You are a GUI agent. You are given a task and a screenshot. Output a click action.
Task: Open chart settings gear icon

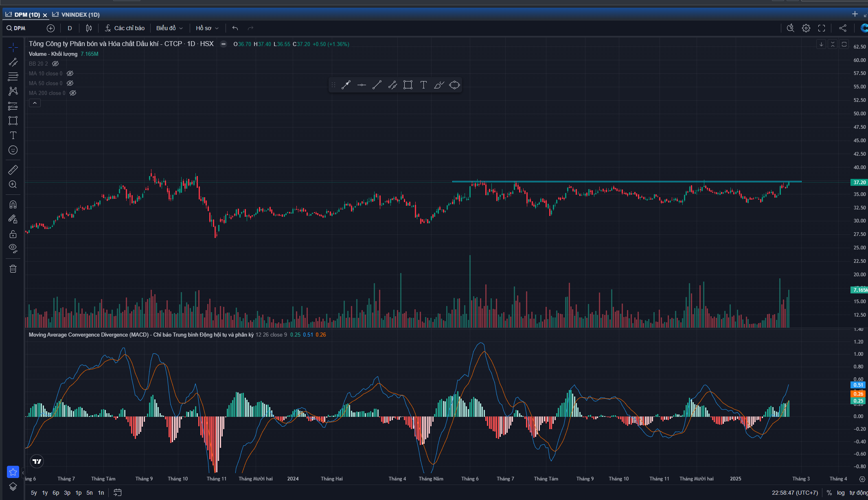coord(806,28)
